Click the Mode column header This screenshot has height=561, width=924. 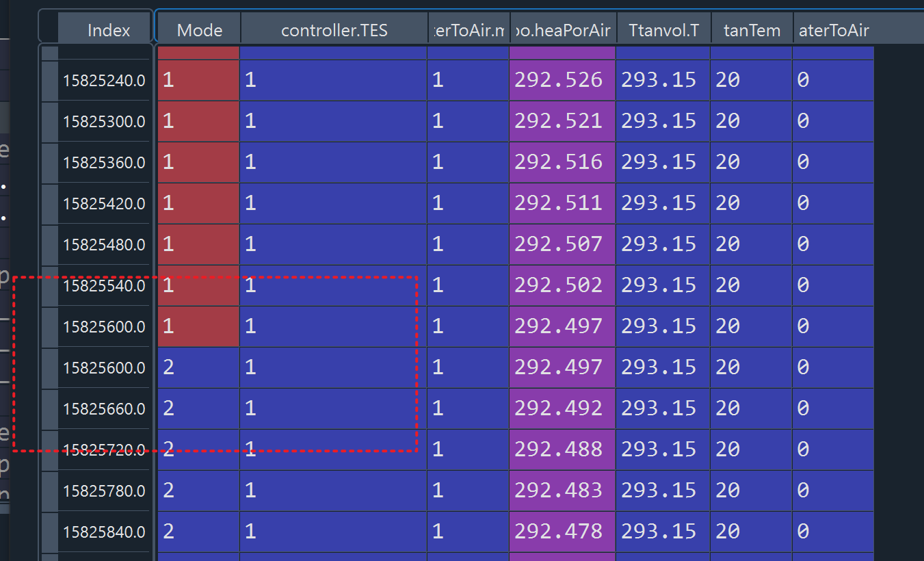[198, 29]
